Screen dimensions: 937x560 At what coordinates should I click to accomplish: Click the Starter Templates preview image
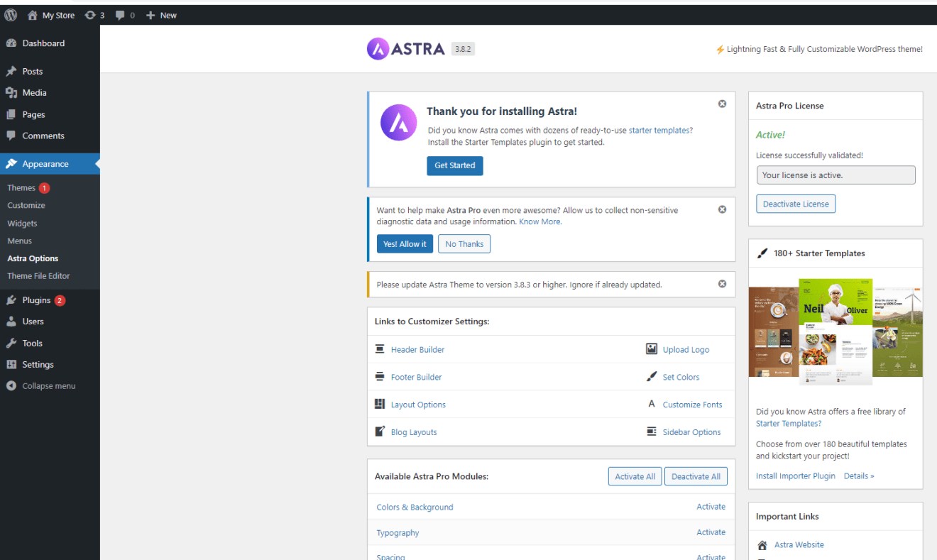[x=835, y=331]
